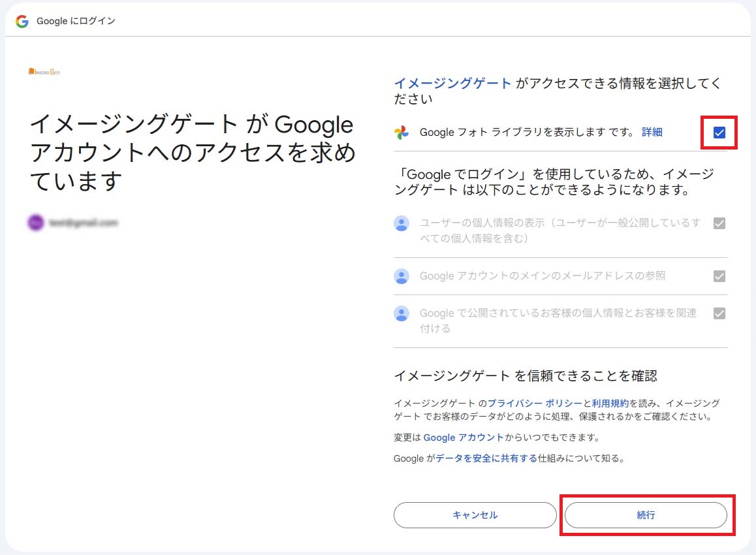Click the purple account avatar
Viewport: 756px width, 555px height.
(x=36, y=223)
